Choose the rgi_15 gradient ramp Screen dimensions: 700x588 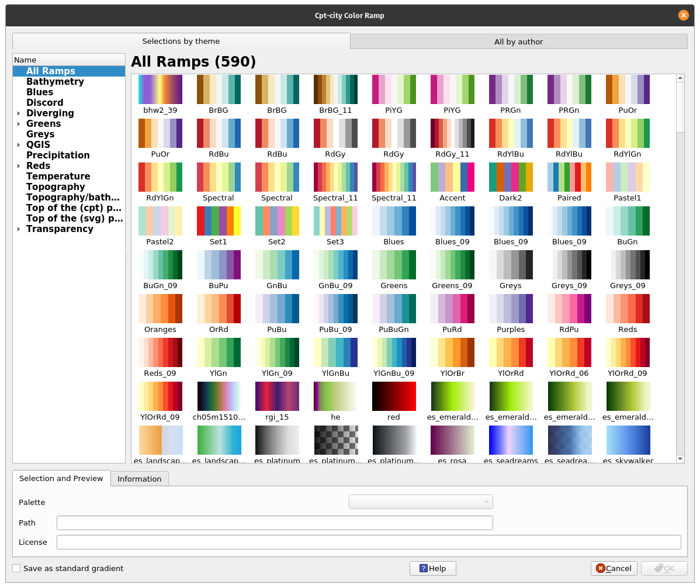277,396
